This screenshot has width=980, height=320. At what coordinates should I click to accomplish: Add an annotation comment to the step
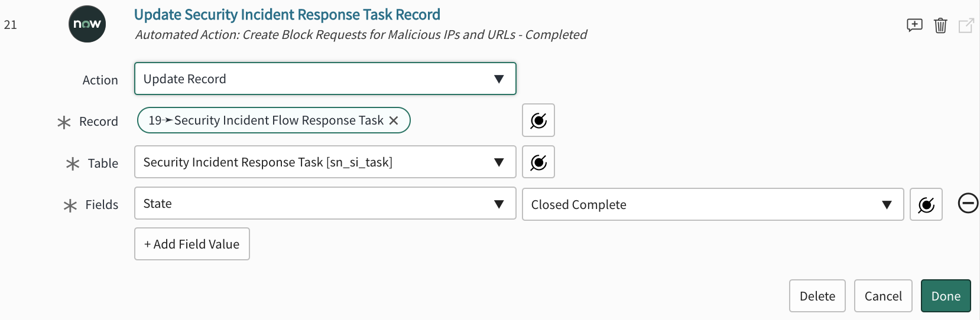coord(914,25)
